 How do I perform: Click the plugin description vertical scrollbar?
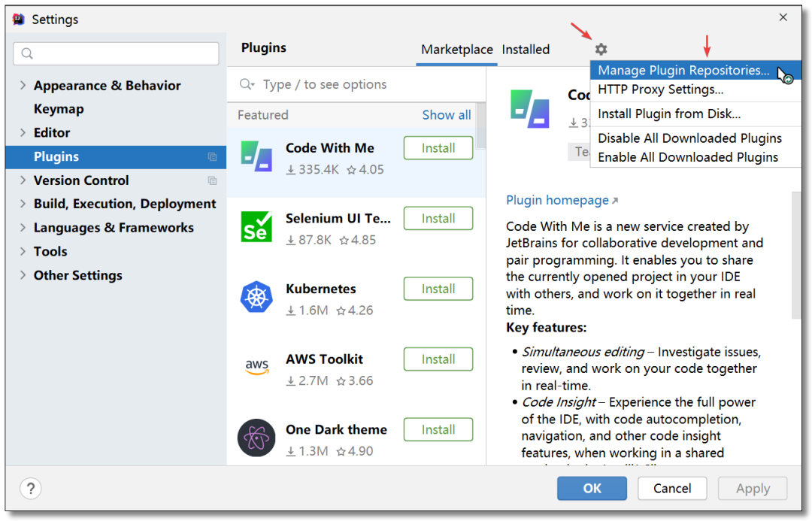[x=796, y=255]
